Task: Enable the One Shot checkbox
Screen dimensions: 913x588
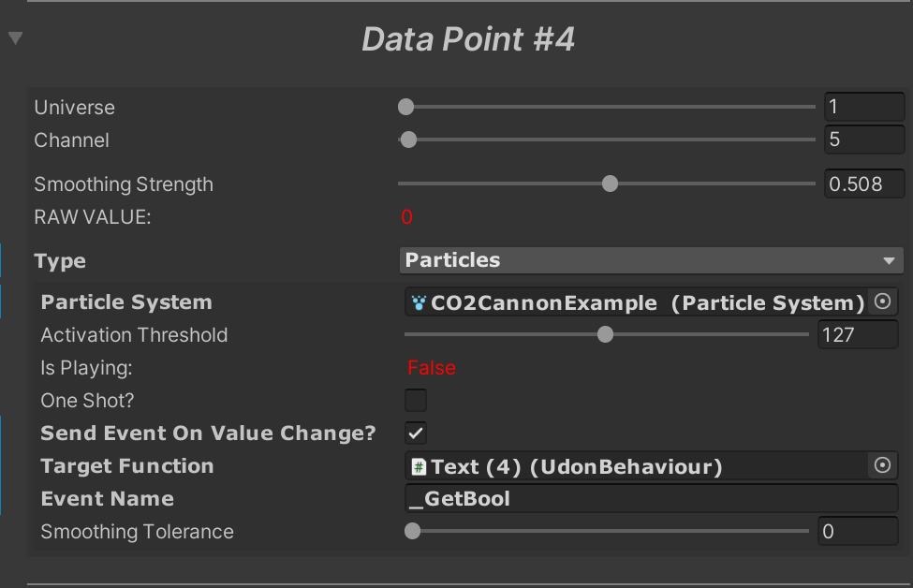Action: pos(416,401)
